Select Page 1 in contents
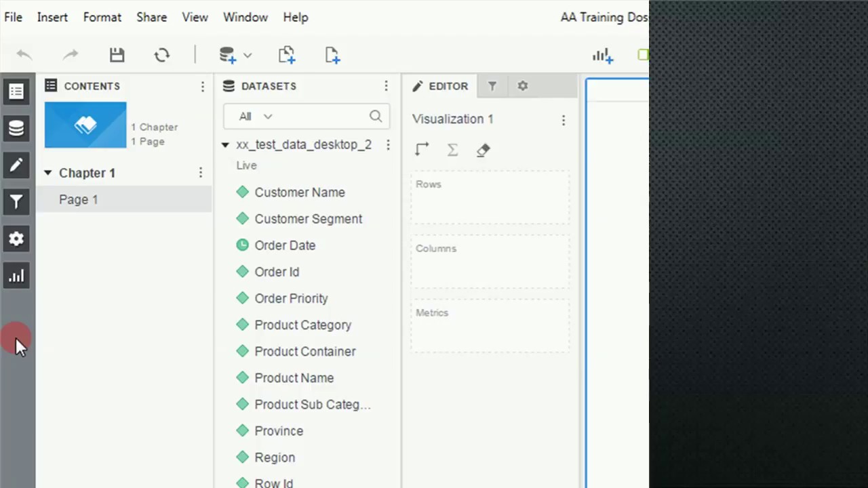 click(x=124, y=199)
